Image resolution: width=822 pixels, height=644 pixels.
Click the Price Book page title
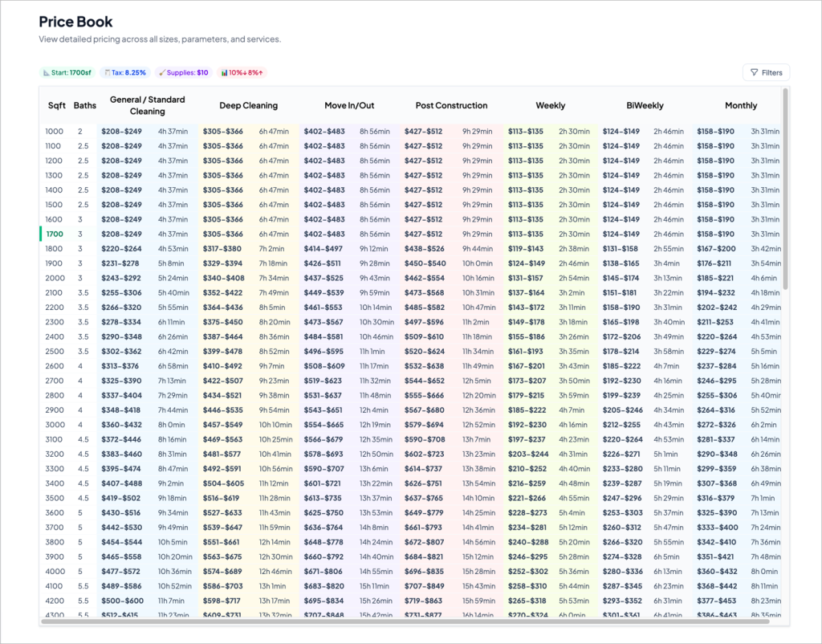click(x=75, y=22)
